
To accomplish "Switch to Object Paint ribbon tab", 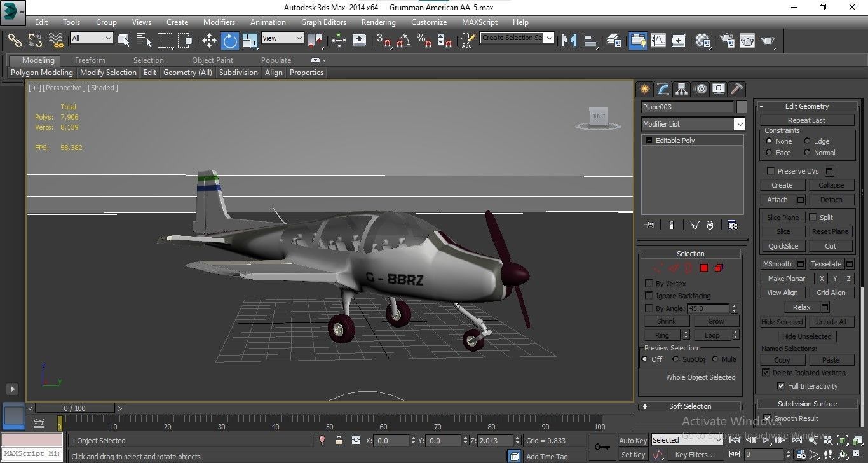I will pyautogui.click(x=213, y=60).
